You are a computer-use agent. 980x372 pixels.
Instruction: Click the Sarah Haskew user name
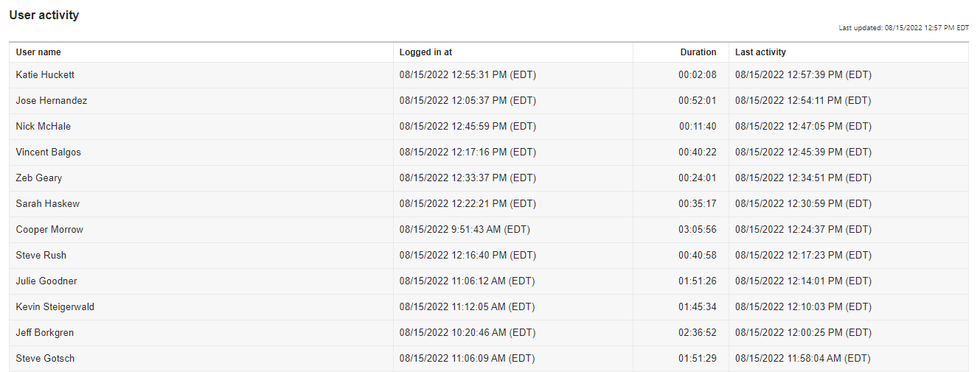coord(48,204)
